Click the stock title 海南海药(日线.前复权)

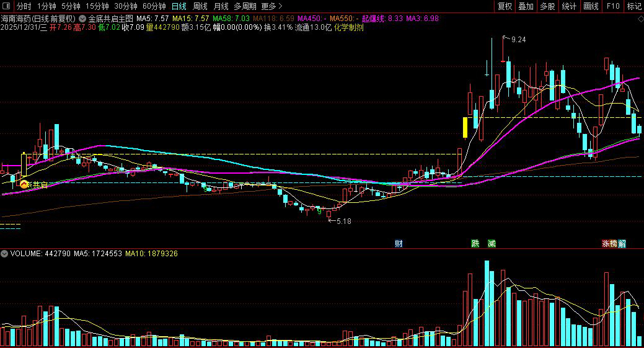pyautogui.click(x=38, y=19)
